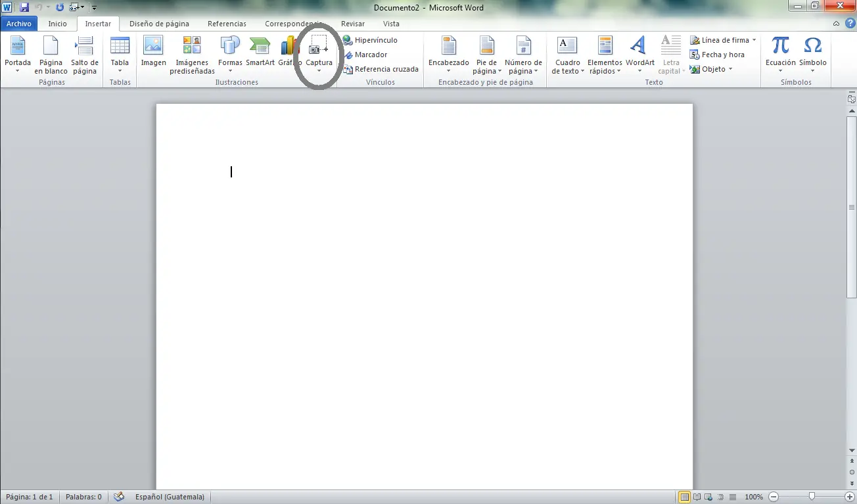Click the zoom slider handle

point(812,497)
